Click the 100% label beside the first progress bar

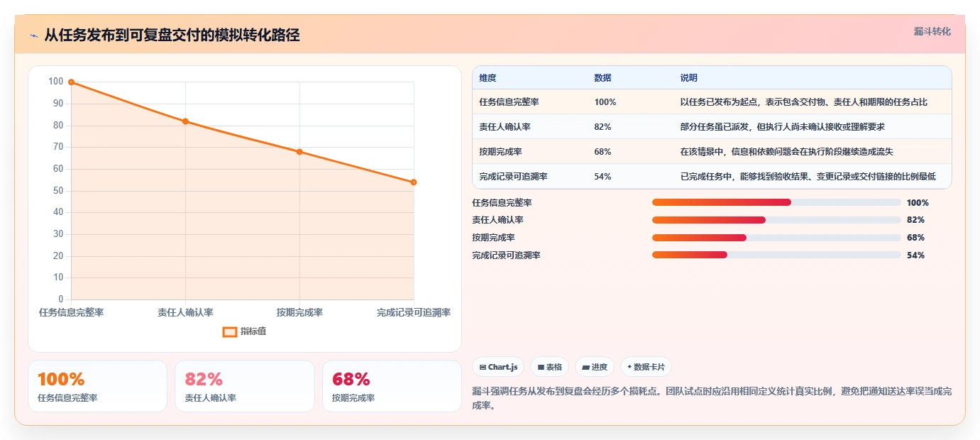[x=918, y=202]
